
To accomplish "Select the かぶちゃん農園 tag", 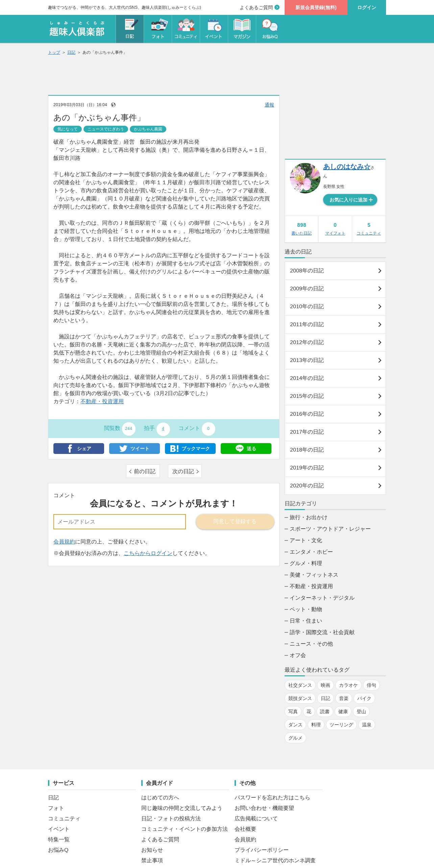I will click(148, 129).
